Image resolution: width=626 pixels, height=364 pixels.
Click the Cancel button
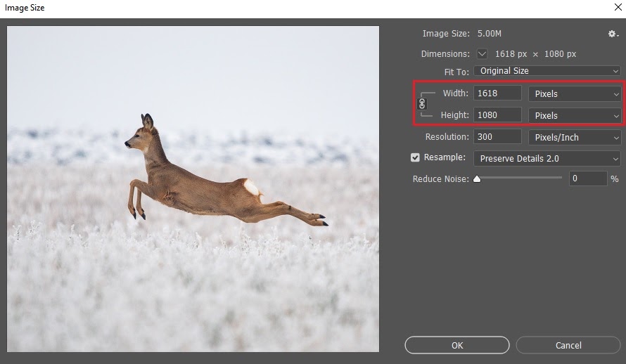(x=568, y=345)
